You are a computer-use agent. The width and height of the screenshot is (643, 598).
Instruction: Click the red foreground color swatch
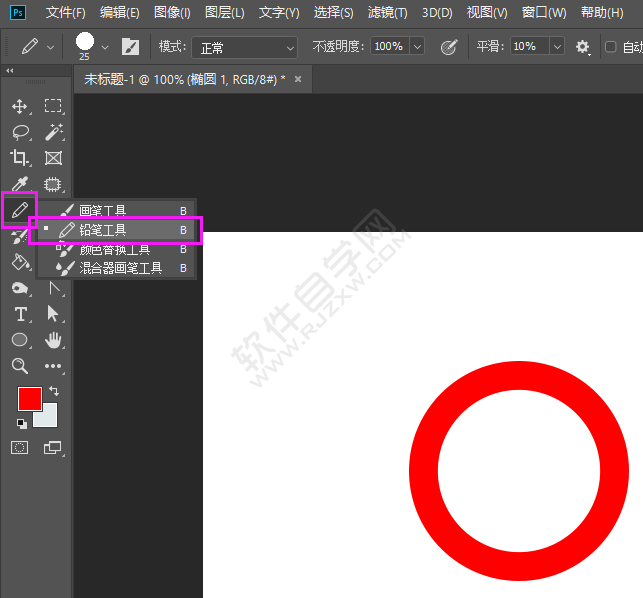[30, 398]
